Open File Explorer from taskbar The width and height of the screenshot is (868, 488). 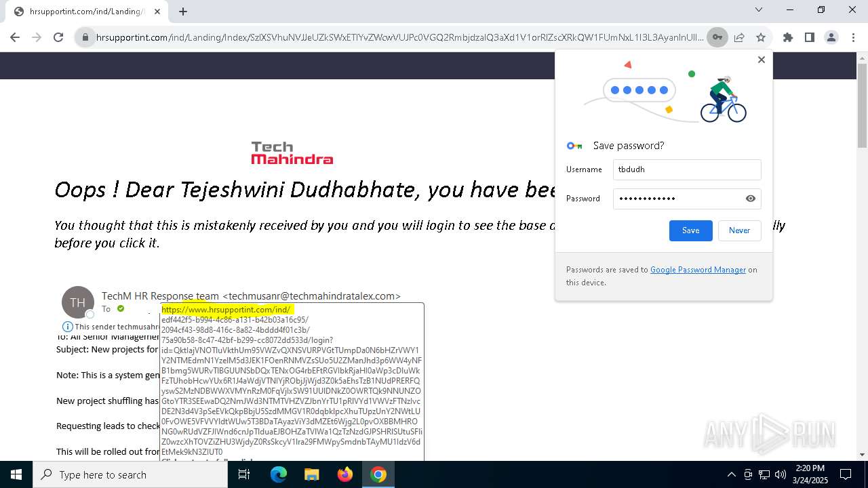pyautogui.click(x=311, y=474)
